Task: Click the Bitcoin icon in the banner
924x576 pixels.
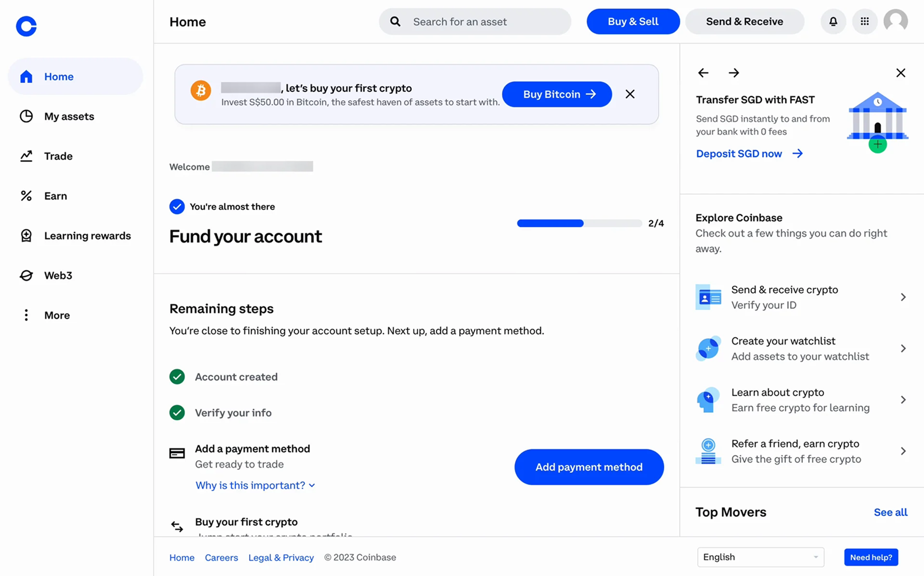Action: pyautogui.click(x=201, y=91)
